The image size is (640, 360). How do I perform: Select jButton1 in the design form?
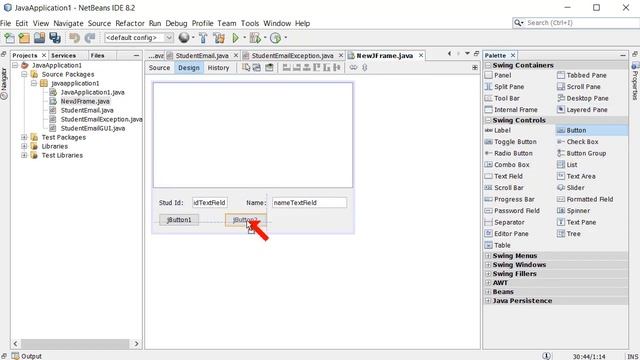179,220
